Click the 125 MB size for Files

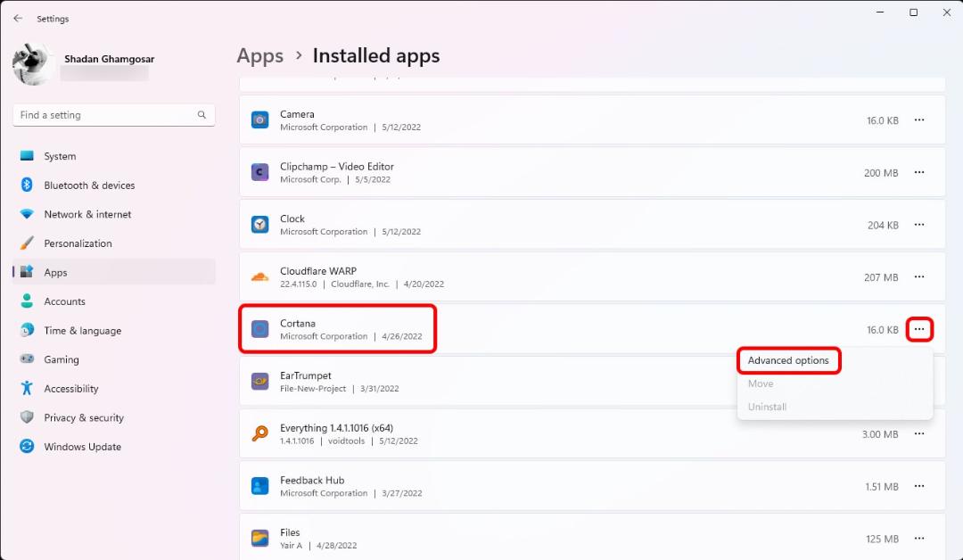point(882,539)
